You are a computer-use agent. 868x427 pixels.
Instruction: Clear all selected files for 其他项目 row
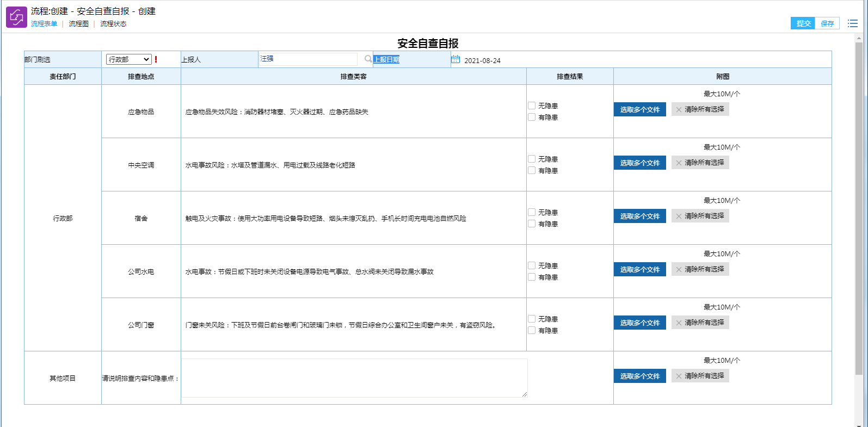click(x=700, y=376)
